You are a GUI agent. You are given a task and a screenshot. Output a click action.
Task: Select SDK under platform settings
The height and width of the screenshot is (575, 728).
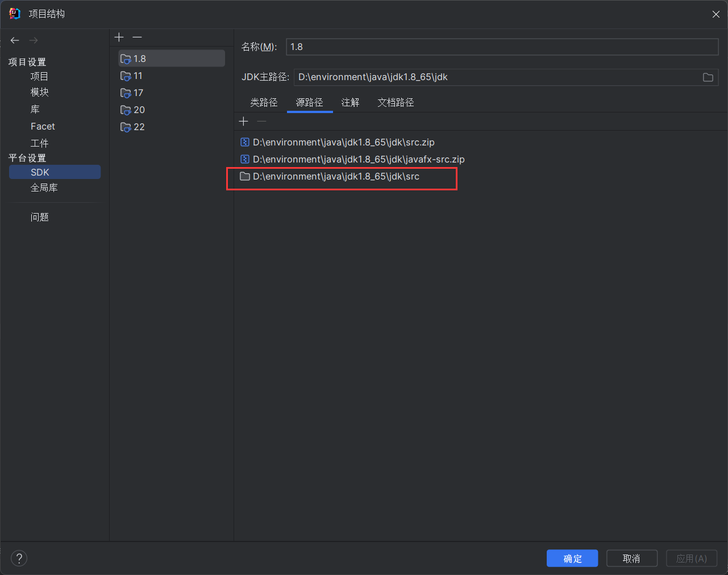point(55,172)
